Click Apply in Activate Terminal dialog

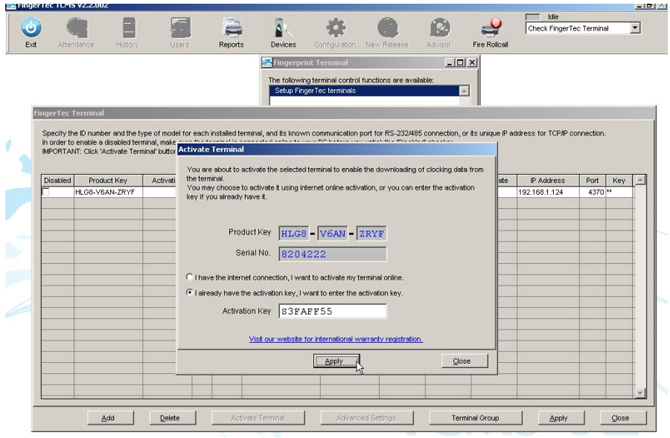336,361
